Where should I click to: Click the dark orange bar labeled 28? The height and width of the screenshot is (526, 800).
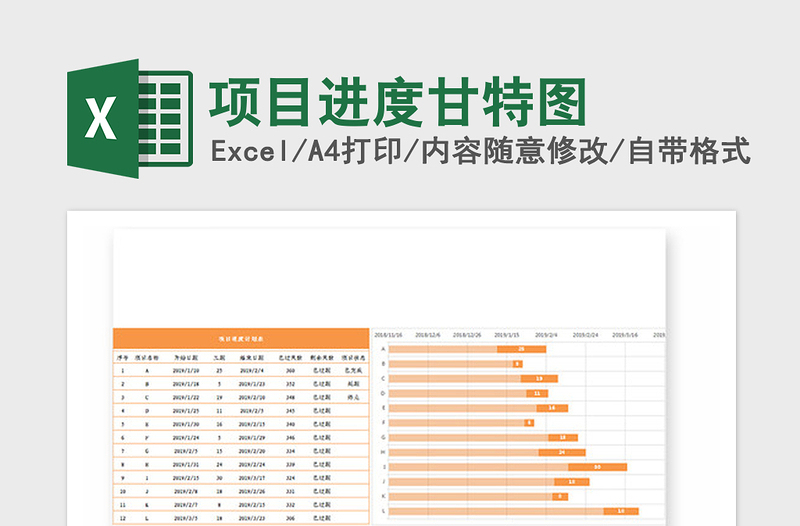(x=521, y=349)
